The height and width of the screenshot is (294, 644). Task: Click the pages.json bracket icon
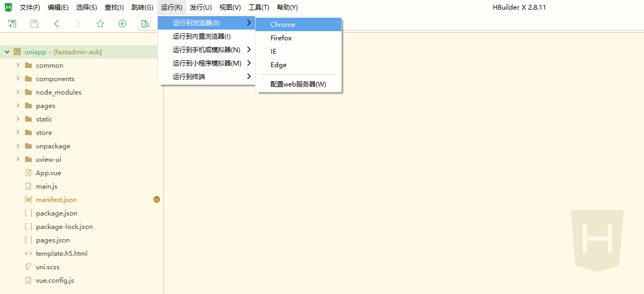(x=28, y=240)
